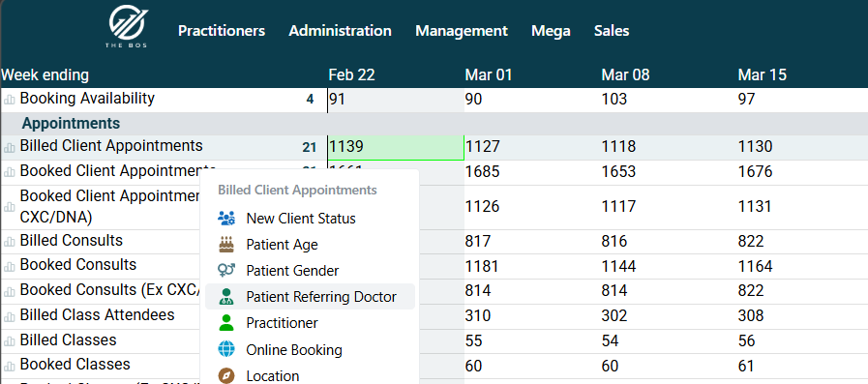Image resolution: width=868 pixels, height=384 pixels.
Task: Select Patient Referring Doctor option
Action: tap(310, 297)
